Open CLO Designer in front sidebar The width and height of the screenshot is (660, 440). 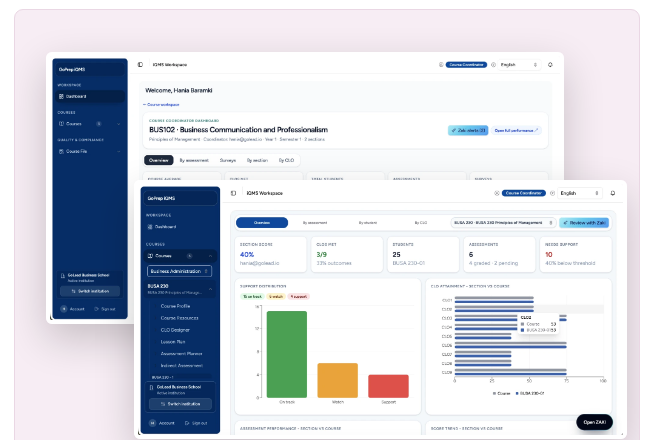pyautogui.click(x=175, y=330)
